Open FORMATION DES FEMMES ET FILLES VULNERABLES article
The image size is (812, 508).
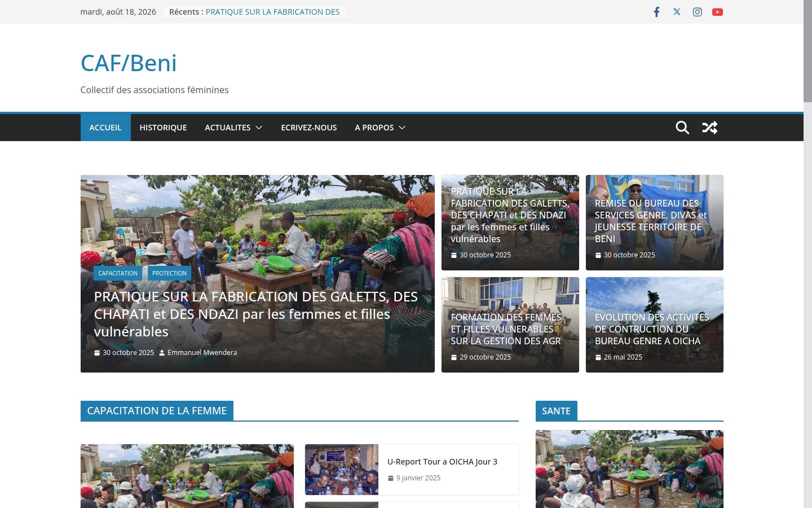click(x=506, y=329)
